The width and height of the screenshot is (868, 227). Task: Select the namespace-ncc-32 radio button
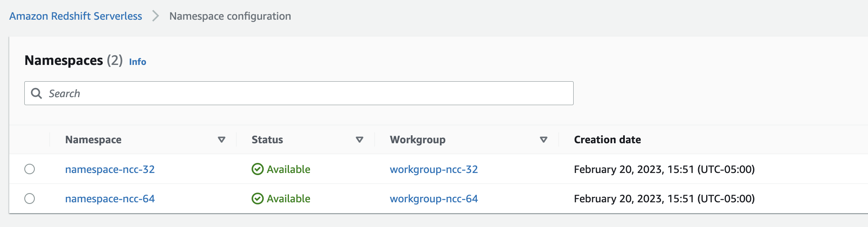coord(29,169)
